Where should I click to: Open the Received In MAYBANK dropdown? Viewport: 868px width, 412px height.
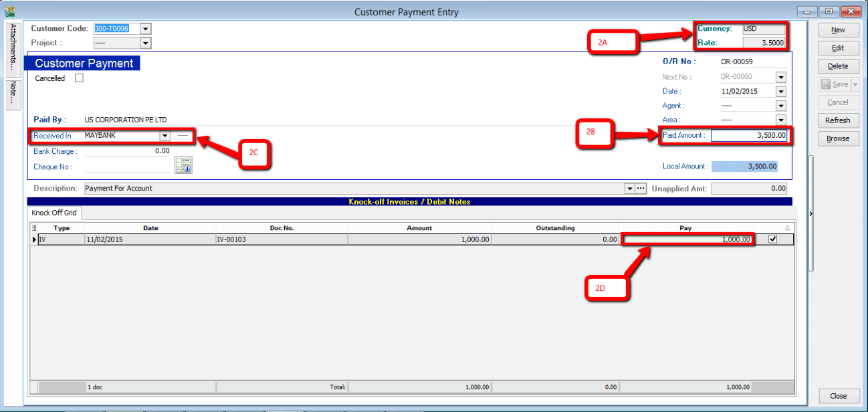165,135
